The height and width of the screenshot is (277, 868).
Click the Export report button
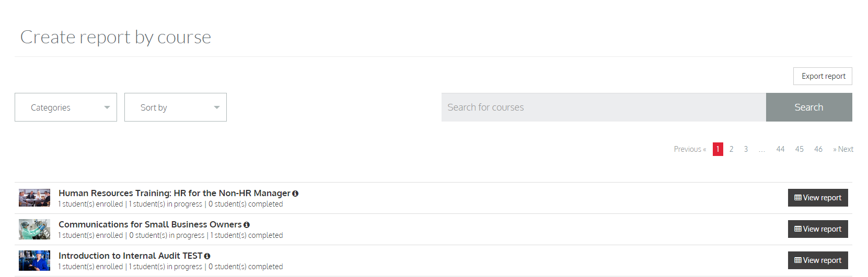823,76
